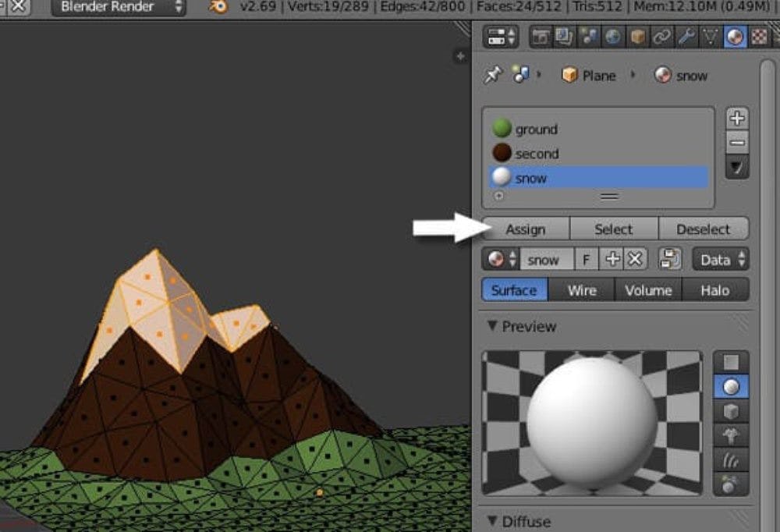Click the Assign button
Image resolution: width=780 pixels, height=532 pixels.
coord(526,229)
